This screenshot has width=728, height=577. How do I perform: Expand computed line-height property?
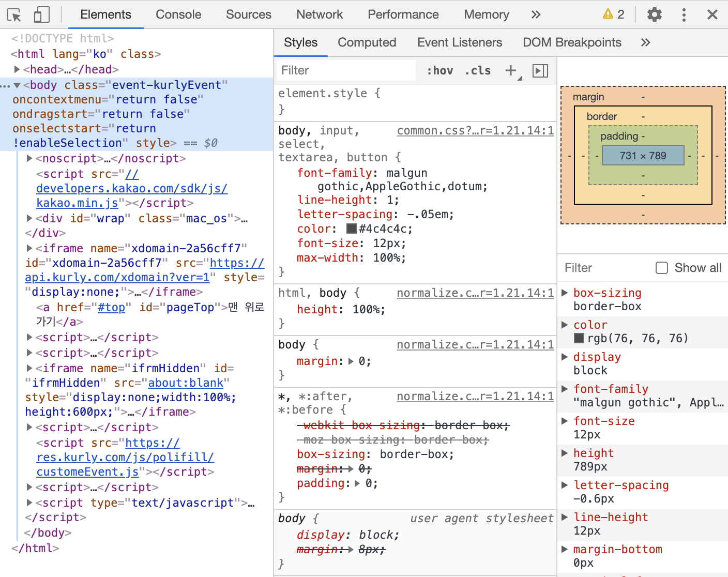pos(565,517)
